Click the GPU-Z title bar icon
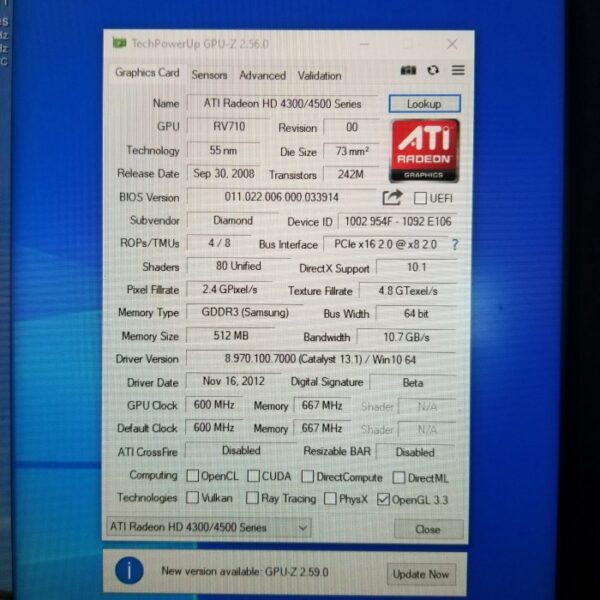 pyautogui.click(x=120, y=44)
